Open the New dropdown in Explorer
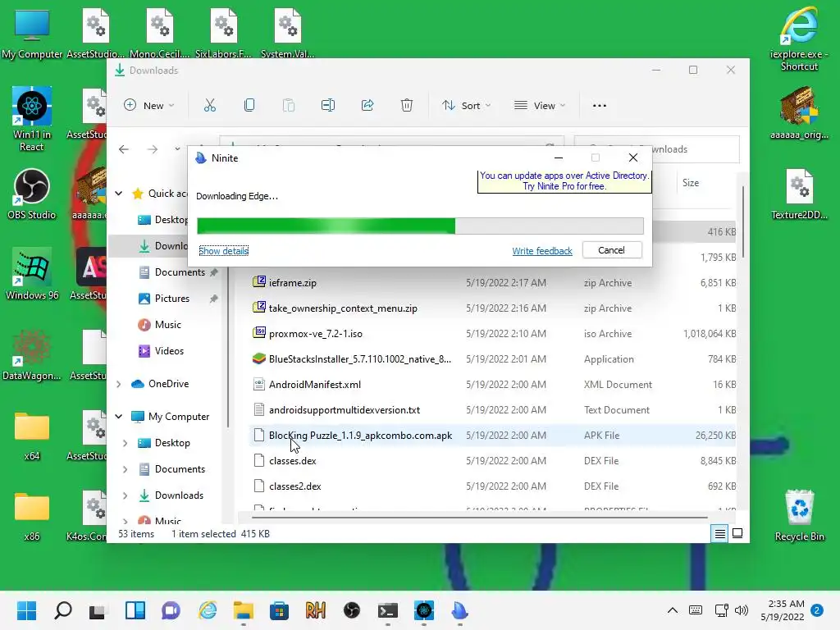This screenshot has height=630, width=840. 149,106
